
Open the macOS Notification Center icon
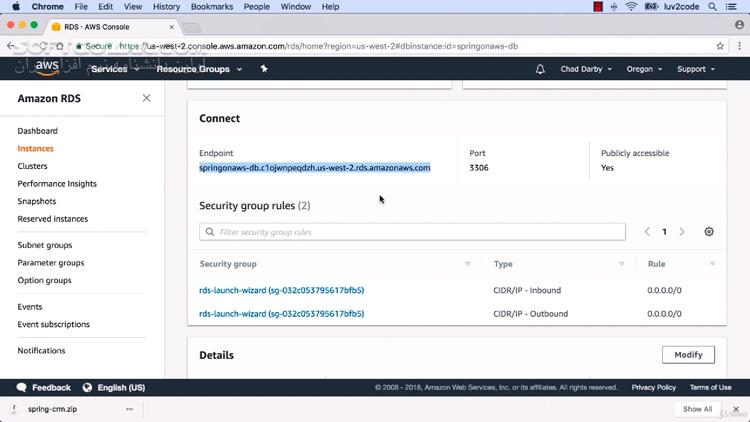[x=731, y=7]
